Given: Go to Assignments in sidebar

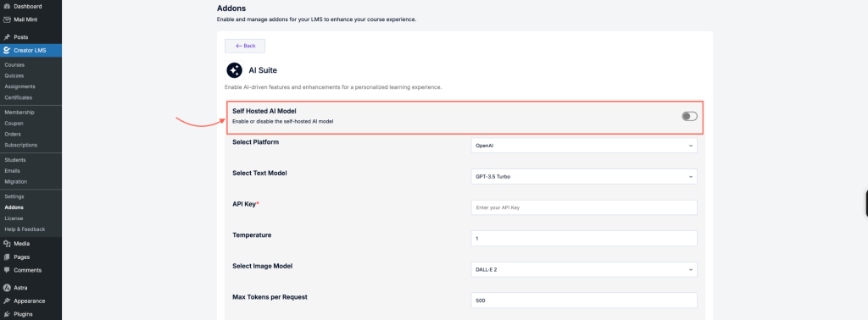Looking at the screenshot, I should (20, 86).
